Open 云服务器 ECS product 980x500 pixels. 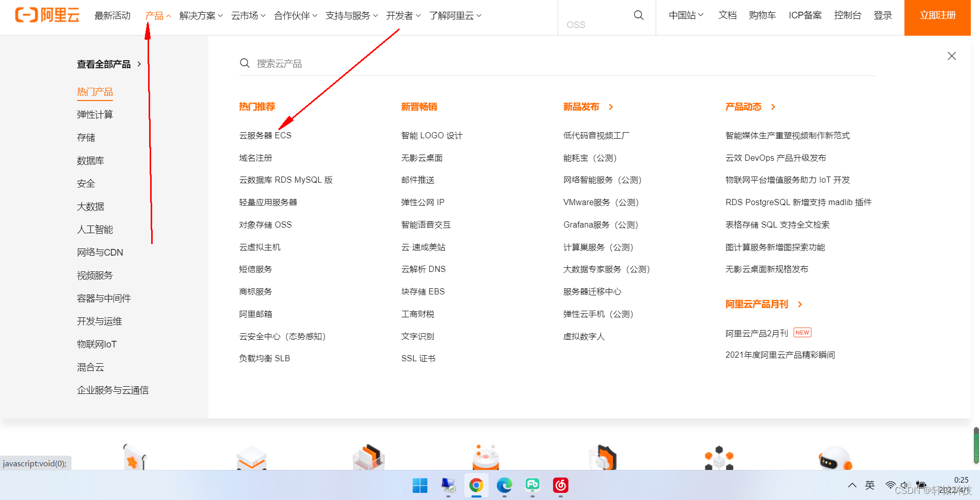265,136
